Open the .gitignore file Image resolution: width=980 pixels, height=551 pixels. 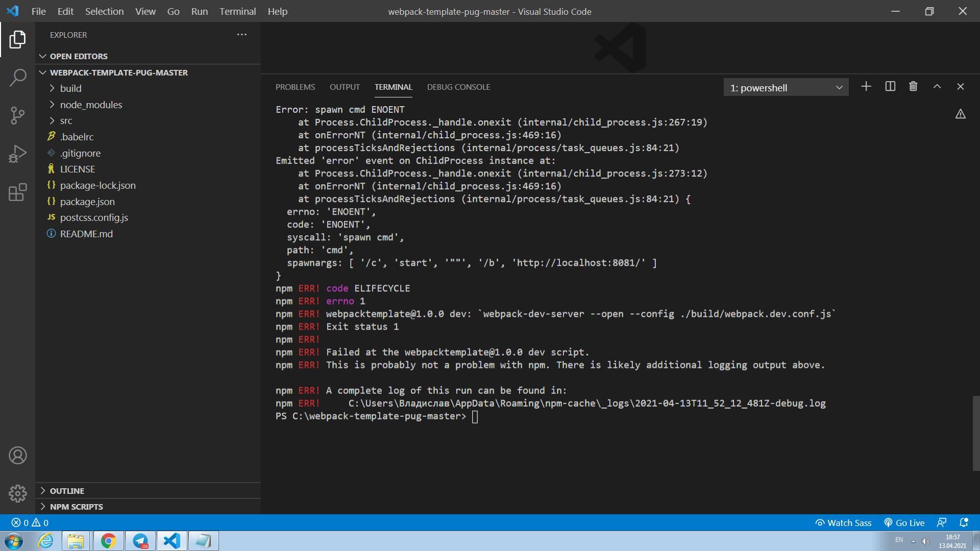tap(148, 153)
